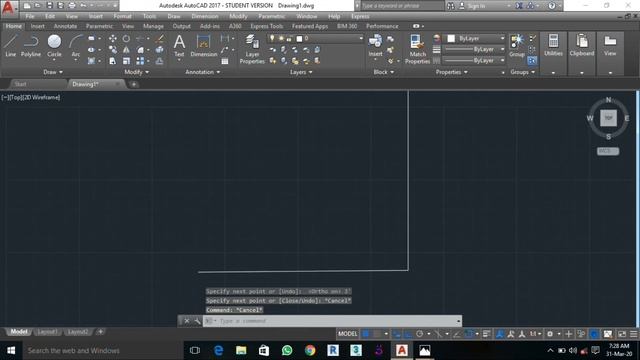640x360 pixels.
Task: Click Sign In in the title bar
Action: [476, 6]
